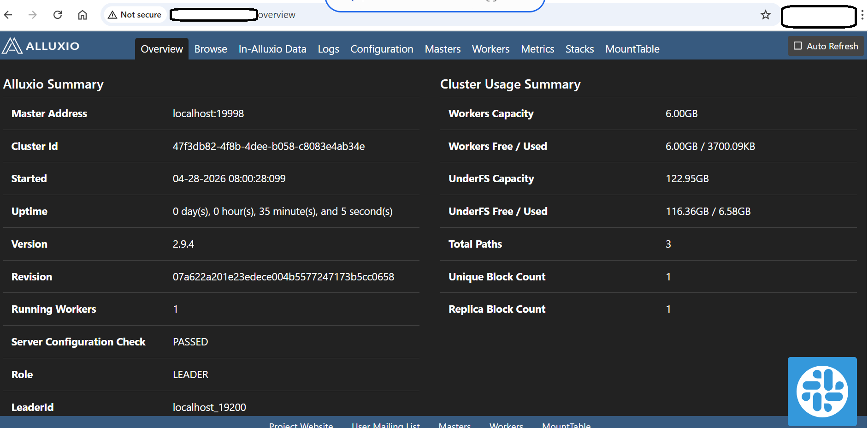Select the Revision hash value
Screen dimensions: 868x428
point(283,277)
